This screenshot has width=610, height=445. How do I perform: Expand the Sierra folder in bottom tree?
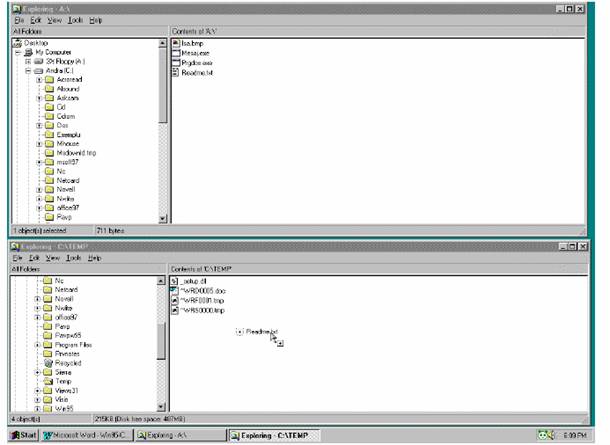click(x=39, y=371)
